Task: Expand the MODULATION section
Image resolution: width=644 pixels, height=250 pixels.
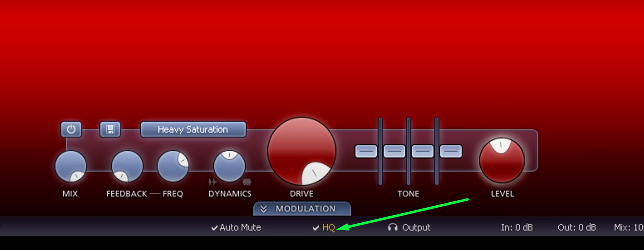Action: click(x=302, y=209)
